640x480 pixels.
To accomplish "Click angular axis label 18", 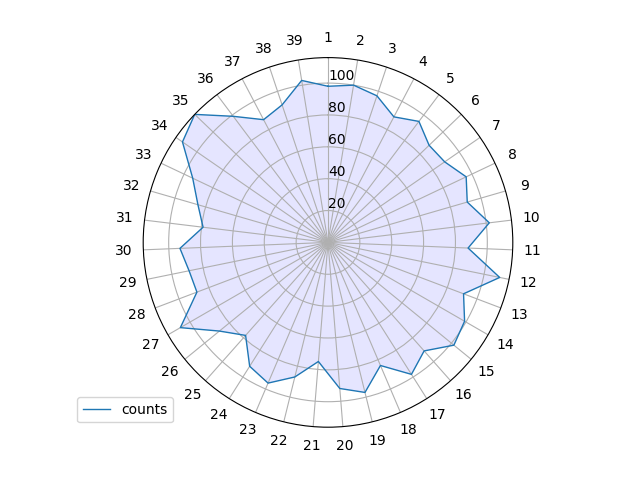I will [409, 429].
